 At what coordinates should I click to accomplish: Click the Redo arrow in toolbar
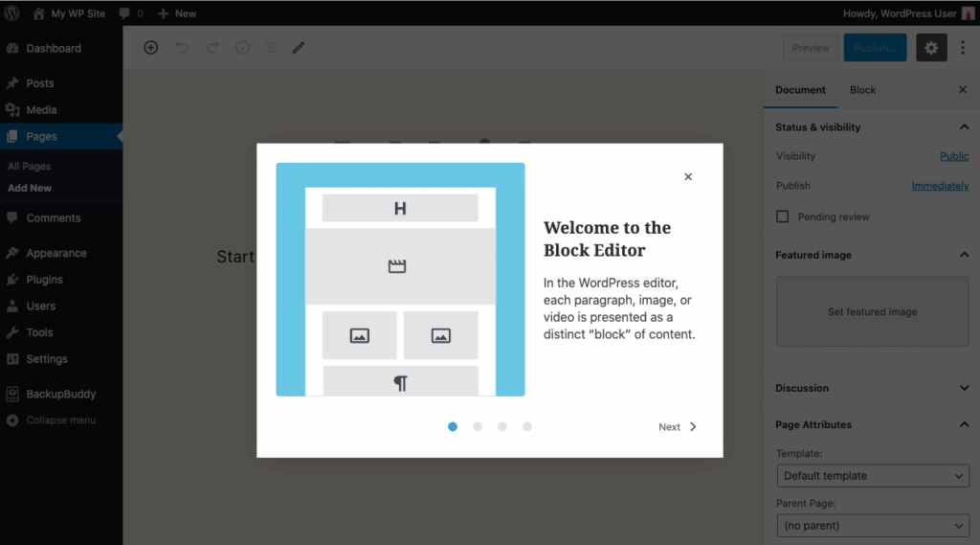point(212,48)
